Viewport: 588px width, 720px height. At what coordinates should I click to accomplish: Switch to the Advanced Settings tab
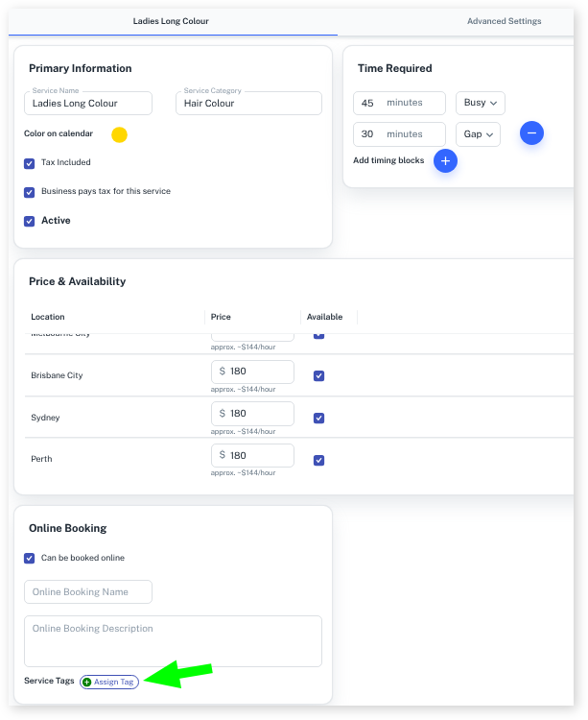pos(504,21)
